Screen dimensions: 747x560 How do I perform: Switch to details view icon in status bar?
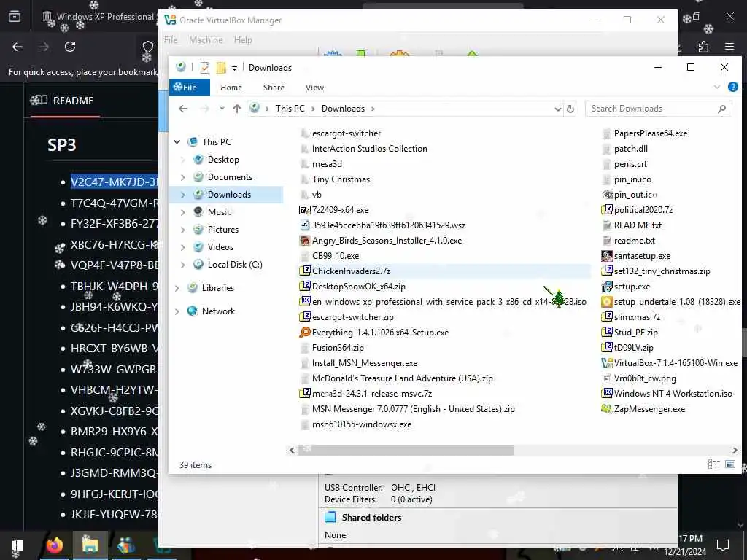[x=713, y=464]
